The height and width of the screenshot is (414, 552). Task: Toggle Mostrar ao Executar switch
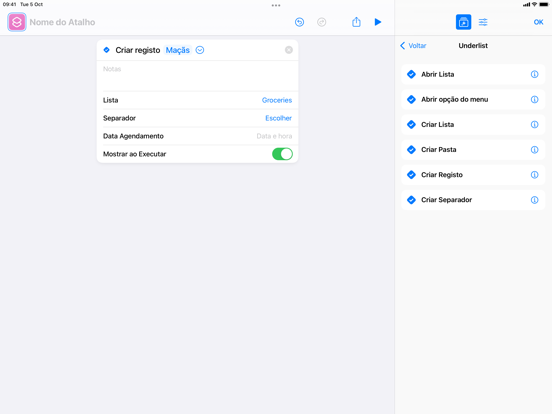click(282, 154)
